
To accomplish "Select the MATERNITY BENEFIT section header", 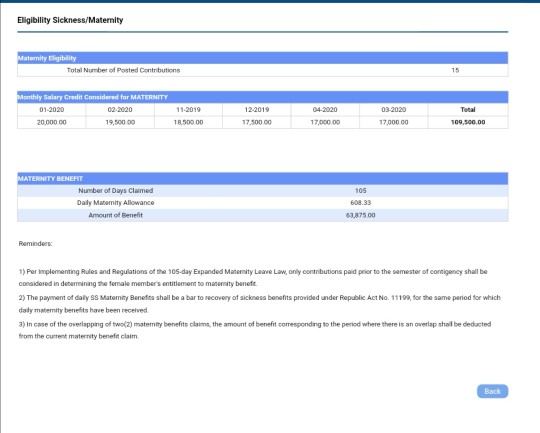I will (x=262, y=178).
